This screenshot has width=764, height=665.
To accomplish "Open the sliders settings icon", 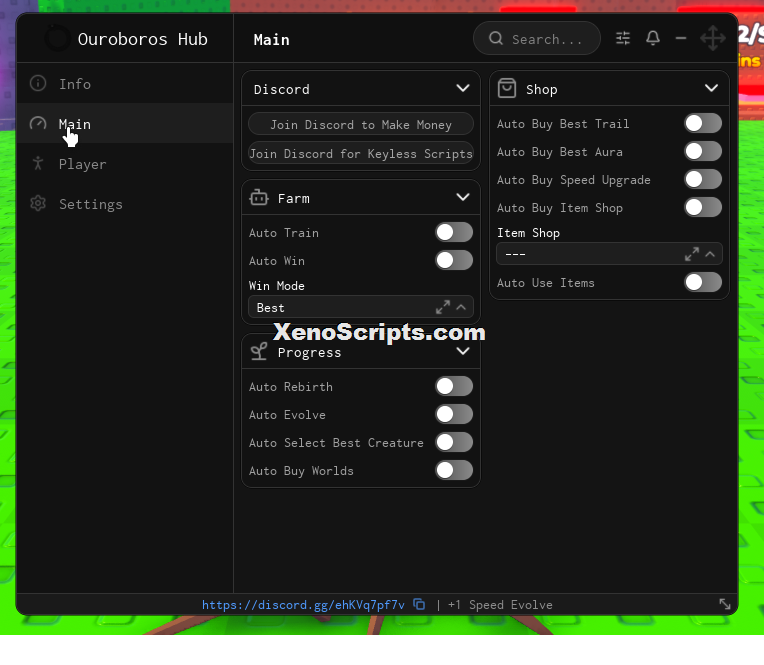I will pyautogui.click(x=623, y=38).
